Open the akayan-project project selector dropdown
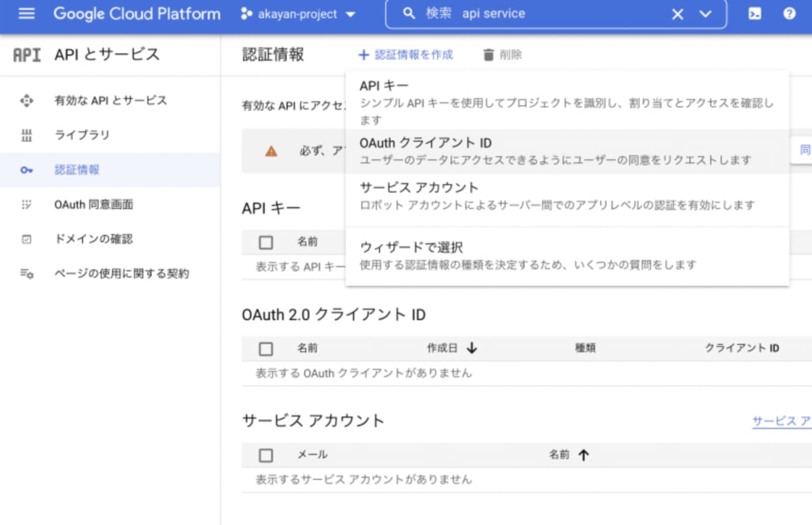Viewport: 812px width, 525px height. (x=298, y=14)
